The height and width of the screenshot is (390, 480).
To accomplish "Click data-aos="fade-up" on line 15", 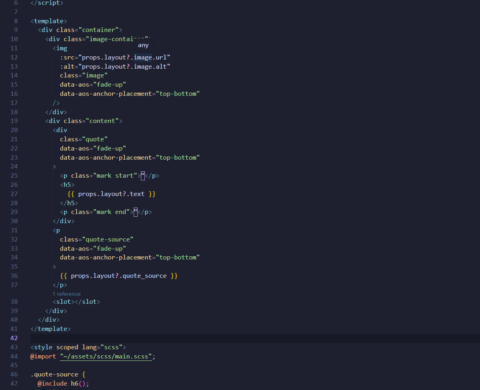I will [93, 85].
